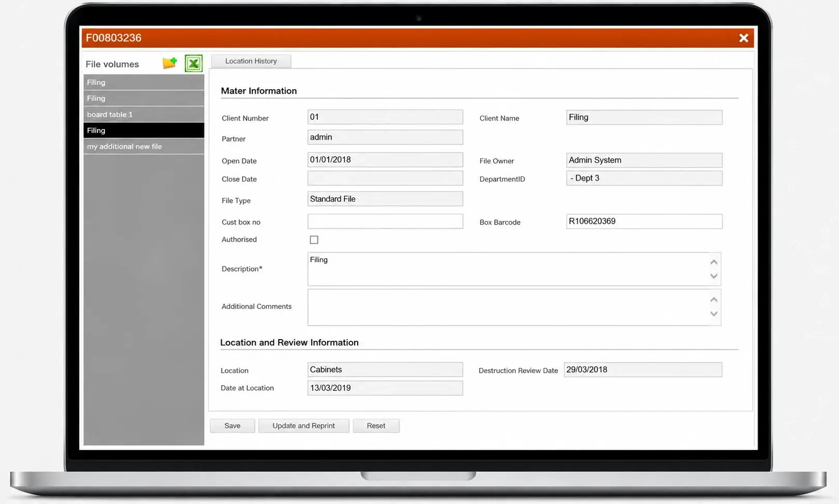The width and height of the screenshot is (839, 504).
Task: Click the Date at Location field
Action: [385, 388]
